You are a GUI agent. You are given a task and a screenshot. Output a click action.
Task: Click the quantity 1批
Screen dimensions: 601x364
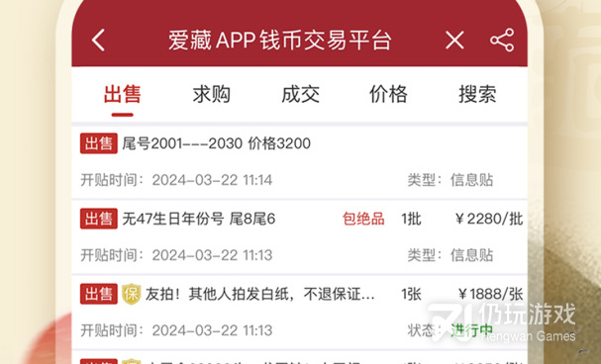coord(411,219)
